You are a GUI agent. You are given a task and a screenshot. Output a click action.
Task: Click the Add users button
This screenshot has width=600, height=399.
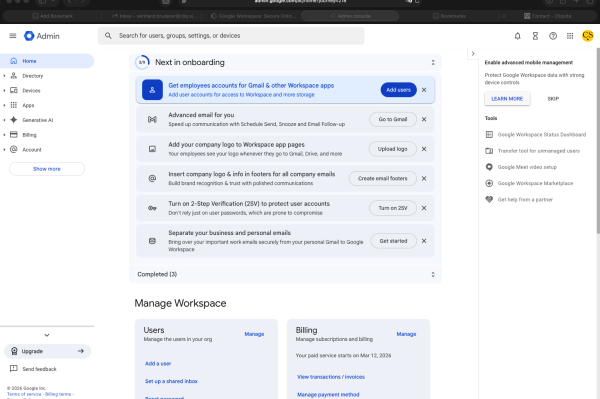point(398,90)
